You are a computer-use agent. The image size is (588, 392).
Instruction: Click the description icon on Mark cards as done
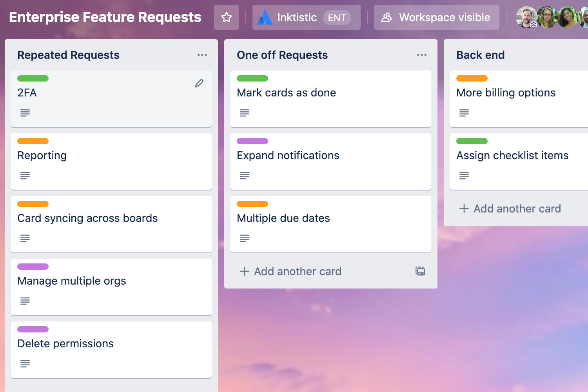[244, 113]
